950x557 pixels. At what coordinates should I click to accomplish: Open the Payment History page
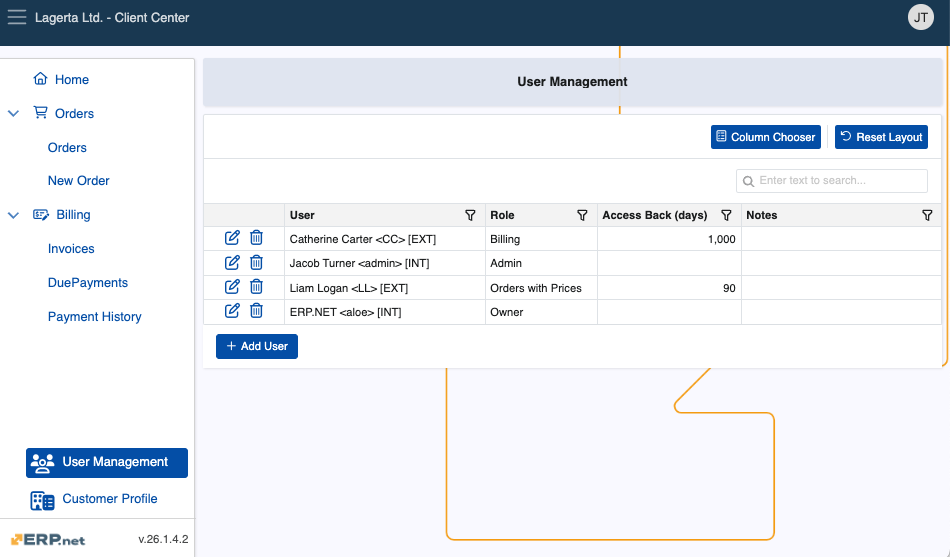click(x=95, y=316)
